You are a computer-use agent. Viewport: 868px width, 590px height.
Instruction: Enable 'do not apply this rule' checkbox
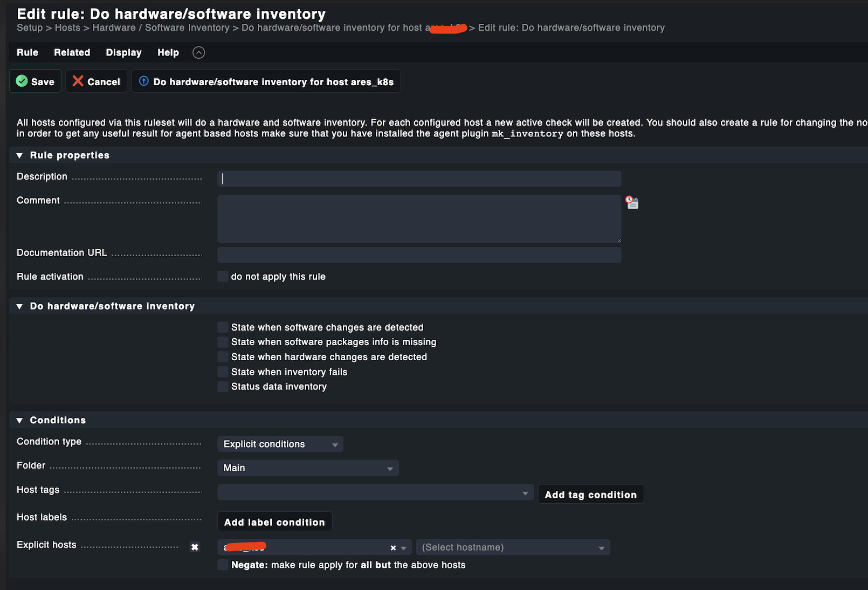[x=223, y=276]
